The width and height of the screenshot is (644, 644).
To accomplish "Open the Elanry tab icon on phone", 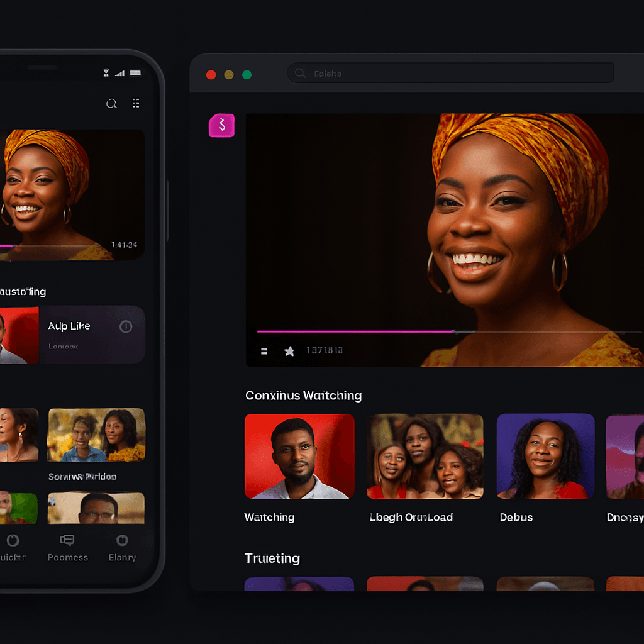I will [x=122, y=540].
